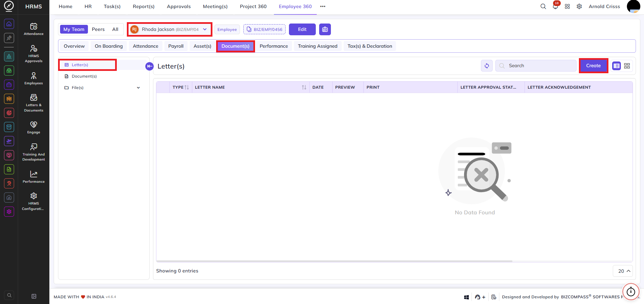Open the pink monitor module icon

pos(9,155)
